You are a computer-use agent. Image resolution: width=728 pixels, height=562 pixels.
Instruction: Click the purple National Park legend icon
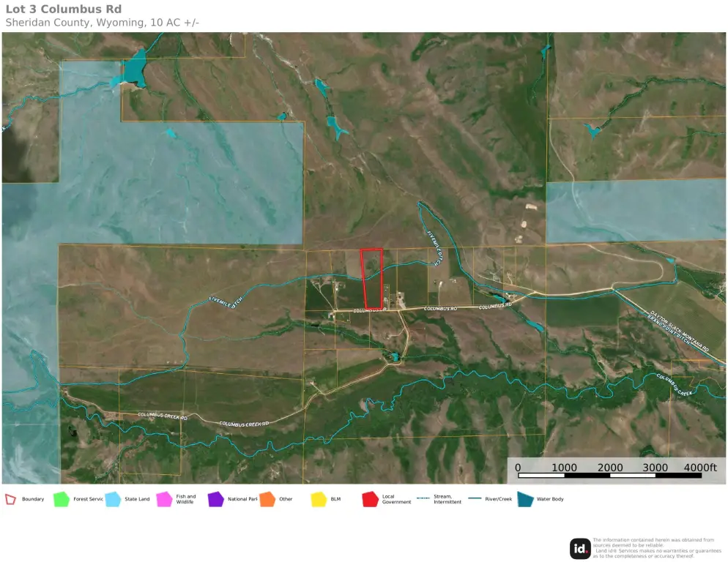[x=216, y=499]
